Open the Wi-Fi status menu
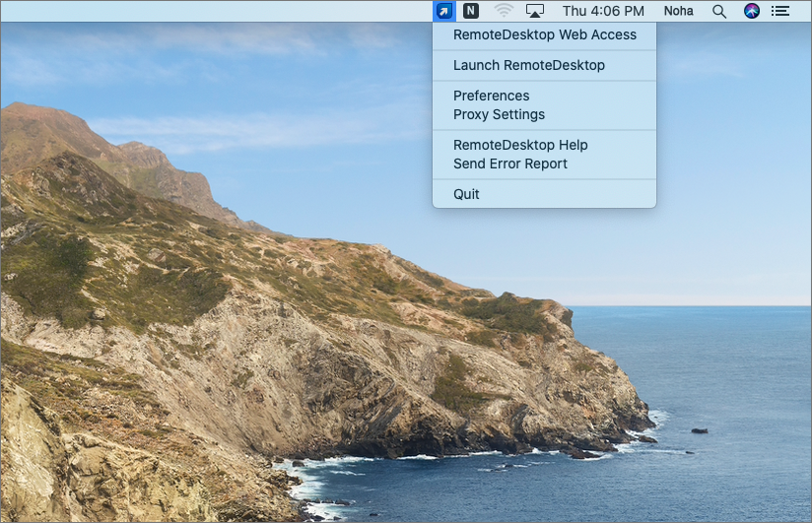This screenshot has height=523, width=812. pyautogui.click(x=504, y=11)
